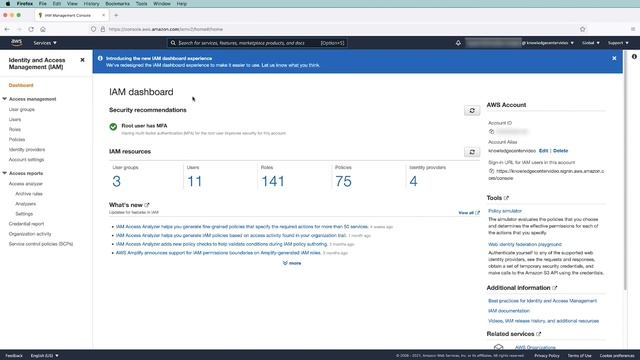640x360 pixels.
Task: Open the Tools menu in the menu bar
Action: pyautogui.click(x=141, y=4)
